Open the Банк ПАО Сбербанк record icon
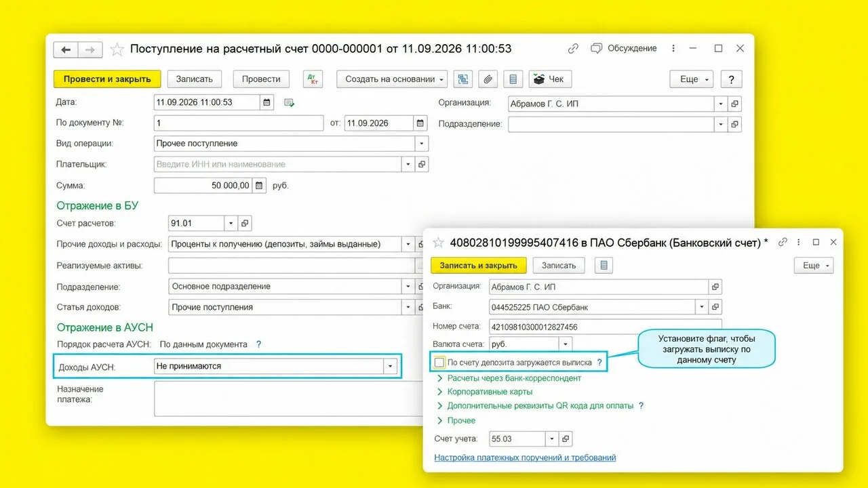This screenshot has height=488, width=868. (715, 307)
